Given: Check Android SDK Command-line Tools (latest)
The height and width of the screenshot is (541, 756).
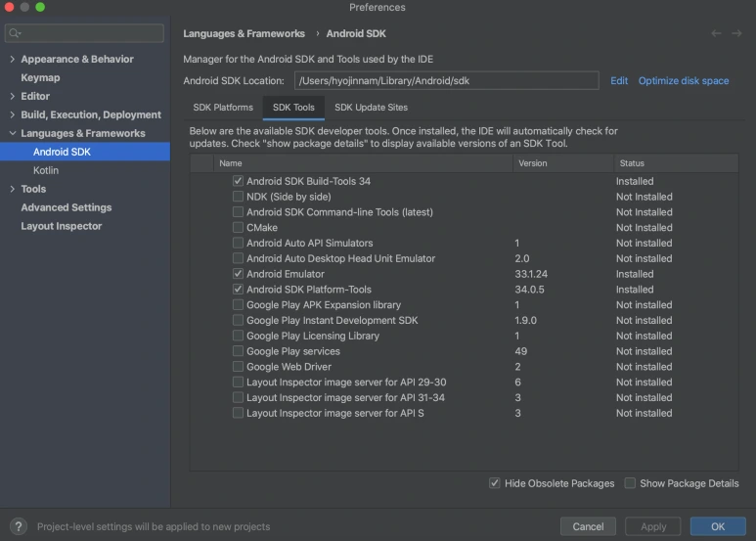Looking at the screenshot, I should [x=238, y=211].
